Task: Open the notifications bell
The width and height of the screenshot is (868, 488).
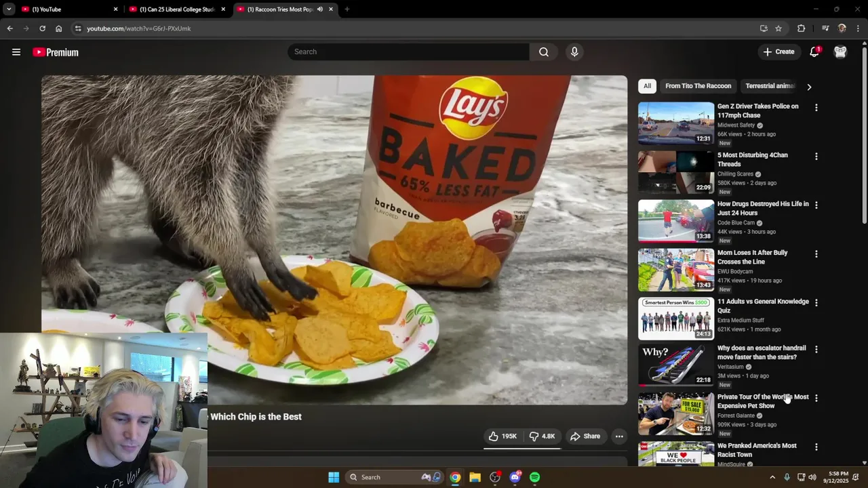Action: (x=814, y=52)
